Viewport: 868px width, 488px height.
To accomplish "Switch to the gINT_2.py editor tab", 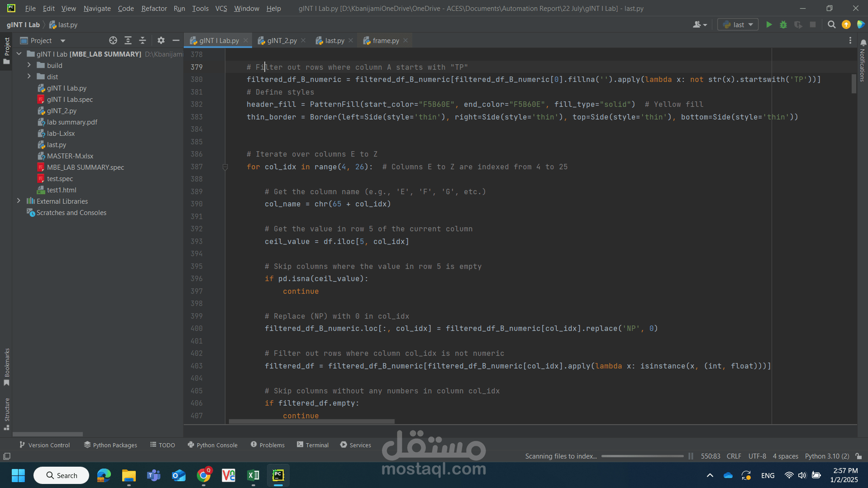I will [x=281, y=40].
